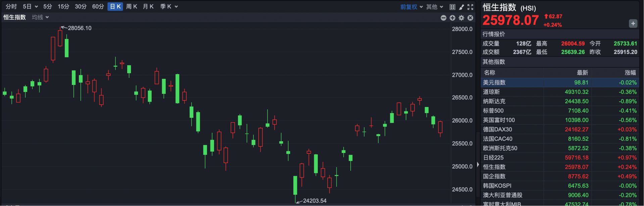Expand the 其他 options dropdown
The height and width of the screenshot is (206, 644).
(x=435, y=7)
